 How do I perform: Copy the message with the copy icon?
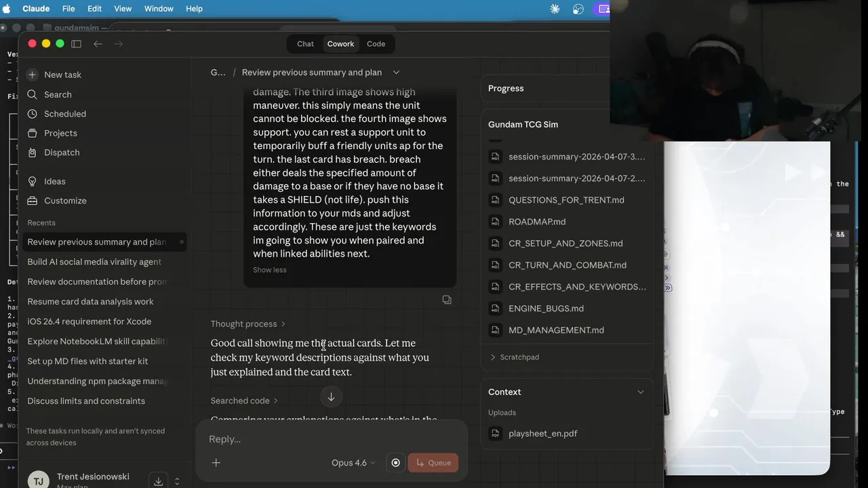click(x=447, y=300)
